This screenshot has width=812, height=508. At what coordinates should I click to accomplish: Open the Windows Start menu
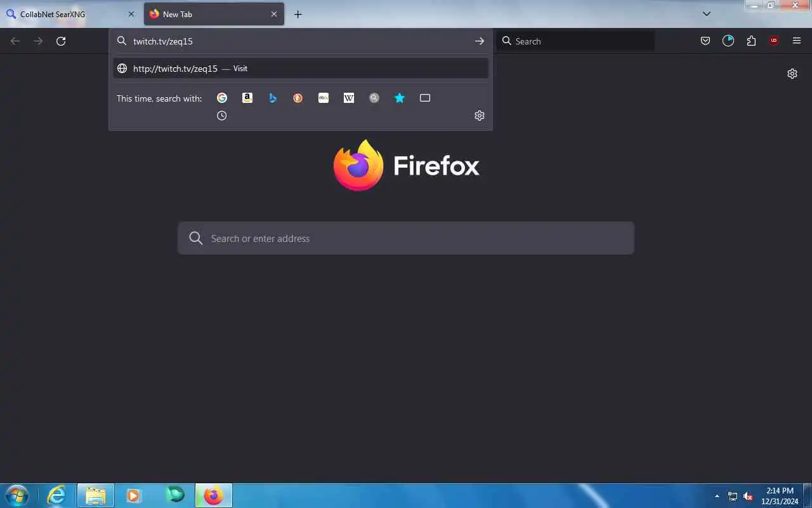[x=16, y=495]
